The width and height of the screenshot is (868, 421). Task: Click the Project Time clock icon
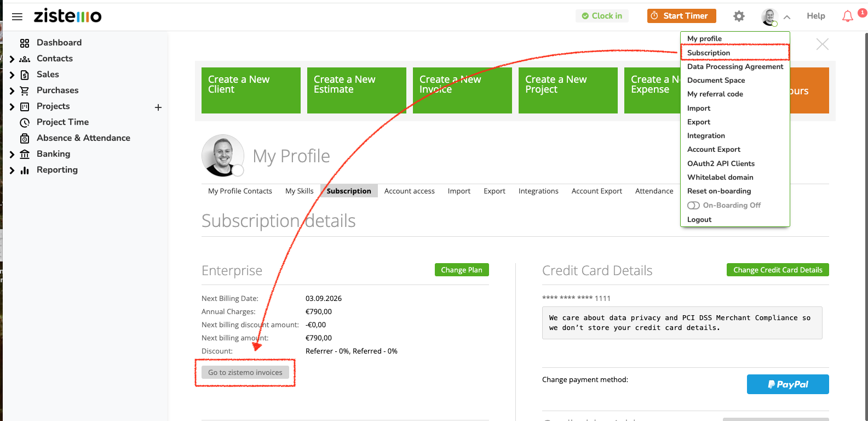[25, 122]
